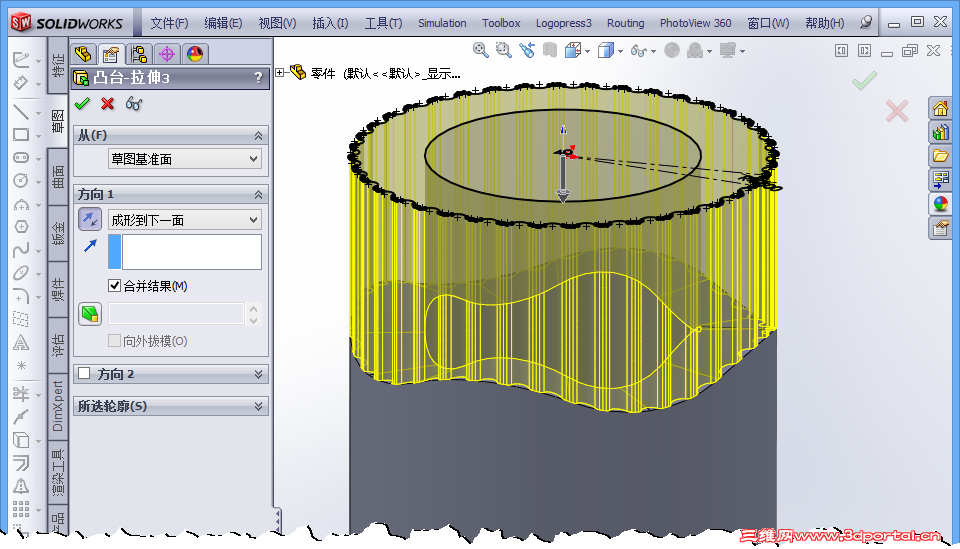Viewport: 960px width, 549px height.
Task: Open the PhotoView 360 menu
Action: click(696, 23)
